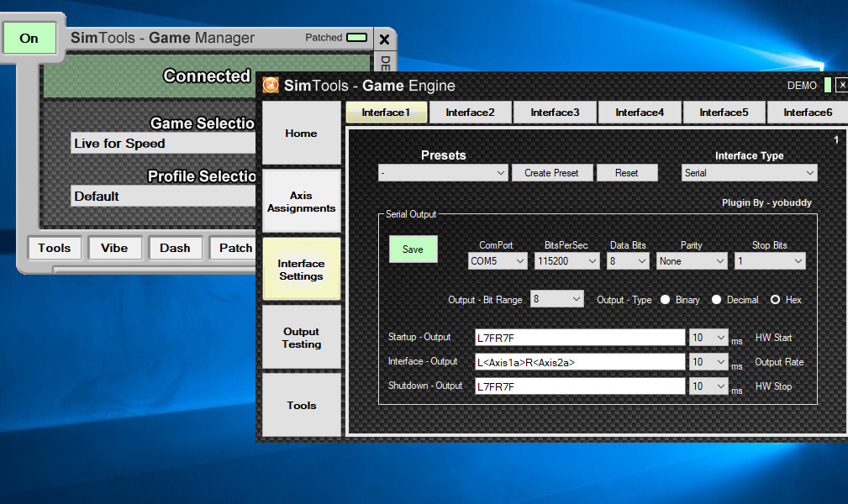This screenshot has height=504, width=848.
Task: Click Tools button in Game Manager
Action: click(x=55, y=248)
